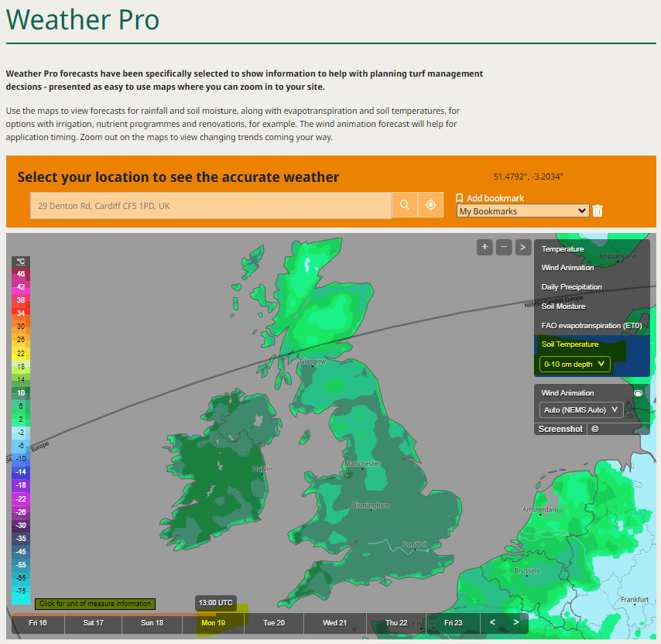Zoom out the map with minus button
The image size is (661, 644).
pos(504,247)
